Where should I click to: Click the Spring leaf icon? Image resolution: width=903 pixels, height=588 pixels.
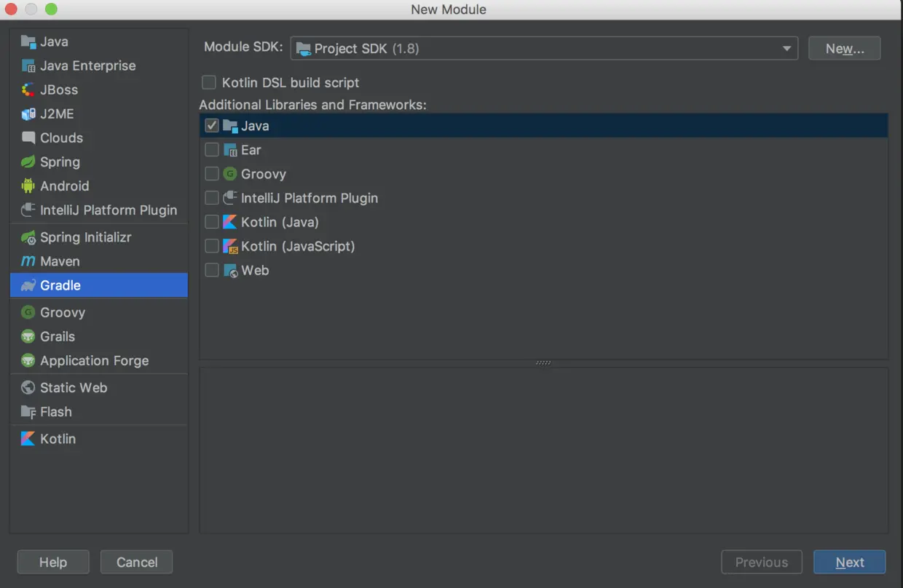tap(28, 162)
